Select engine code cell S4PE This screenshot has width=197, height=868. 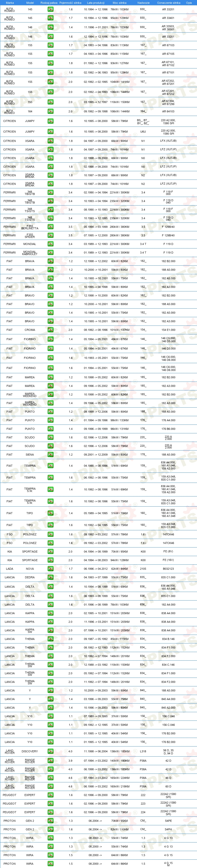click(169, 821)
